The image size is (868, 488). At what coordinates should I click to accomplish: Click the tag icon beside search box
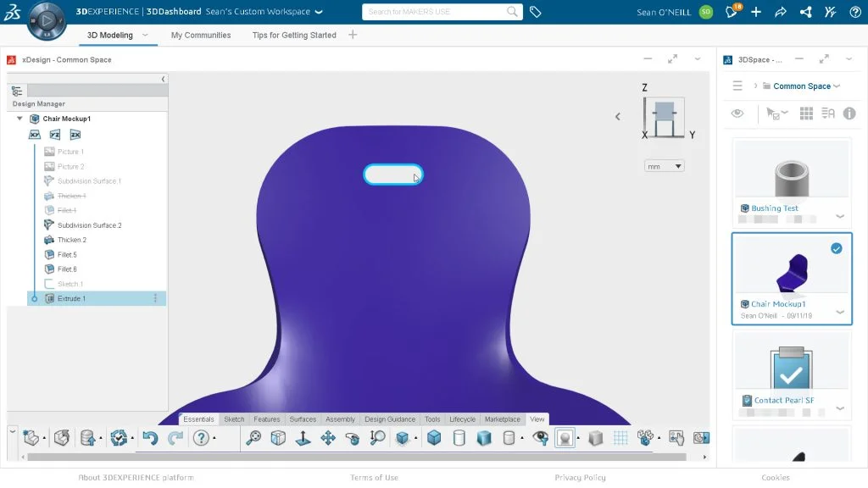pos(536,12)
